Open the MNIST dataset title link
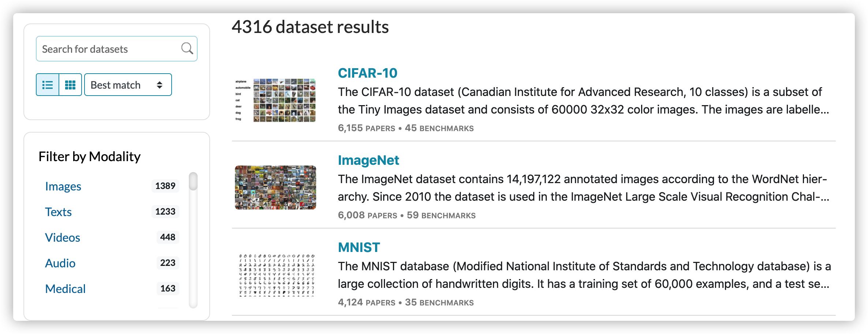 [x=359, y=248]
